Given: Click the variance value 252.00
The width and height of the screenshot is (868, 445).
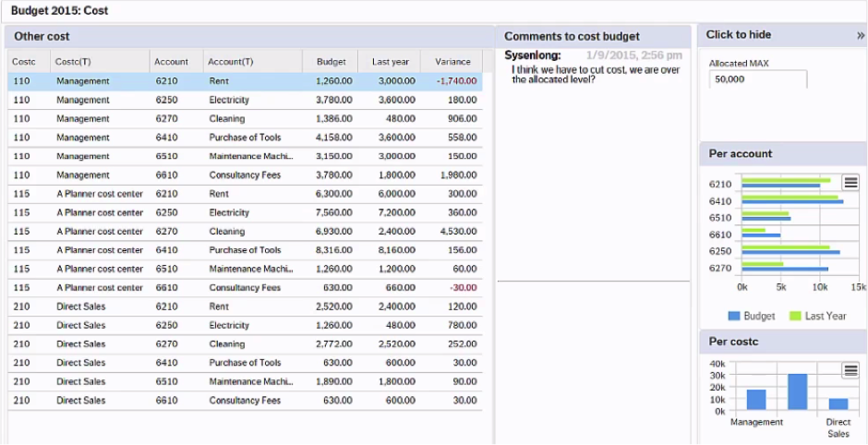Looking at the screenshot, I should point(463,344).
